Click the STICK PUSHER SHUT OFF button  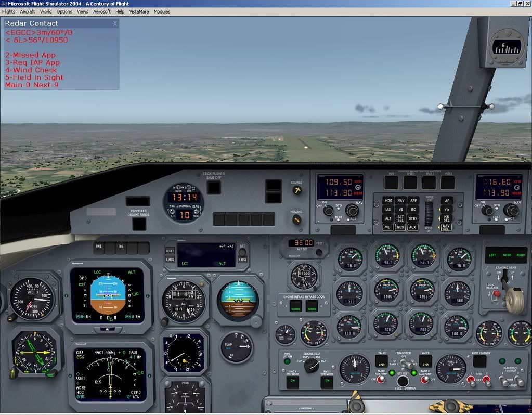[214, 188]
